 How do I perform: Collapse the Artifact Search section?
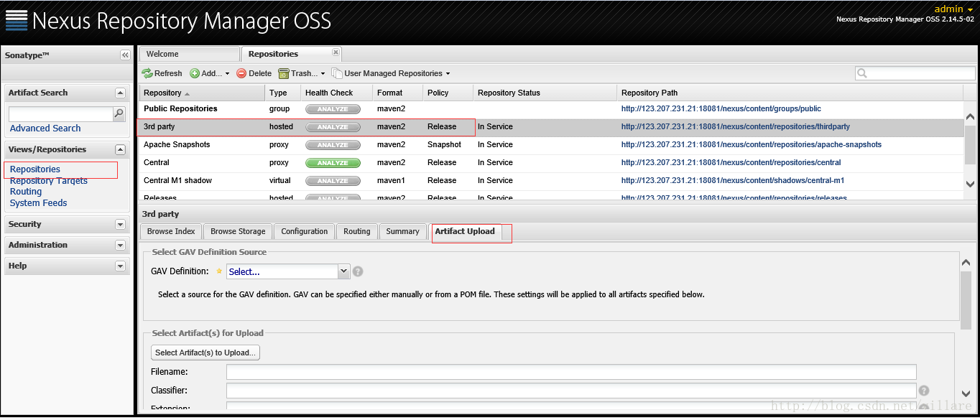tap(120, 93)
